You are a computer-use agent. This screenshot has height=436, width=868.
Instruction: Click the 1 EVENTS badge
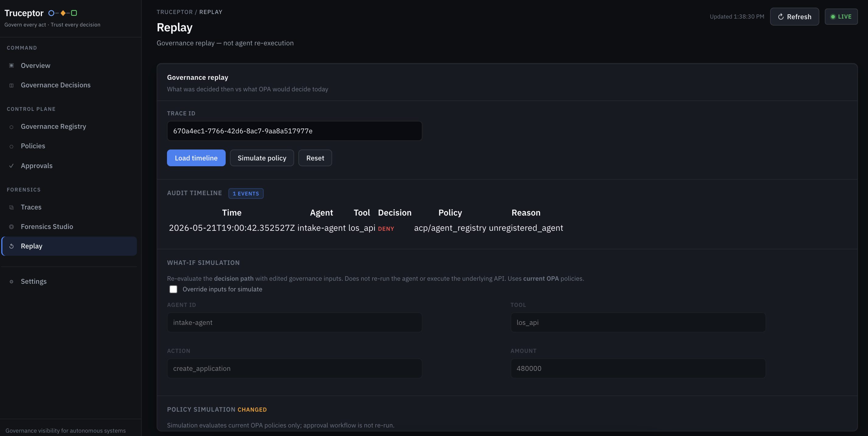246,194
